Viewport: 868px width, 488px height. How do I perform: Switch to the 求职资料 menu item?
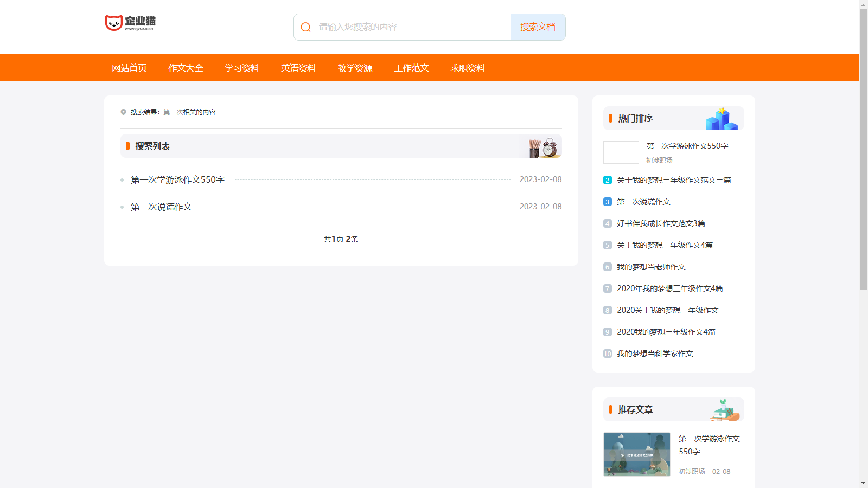[x=468, y=68]
